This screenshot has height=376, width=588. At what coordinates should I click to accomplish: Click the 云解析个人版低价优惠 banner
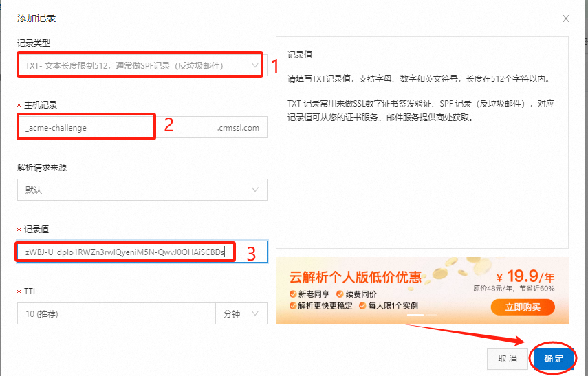point(422,291)
